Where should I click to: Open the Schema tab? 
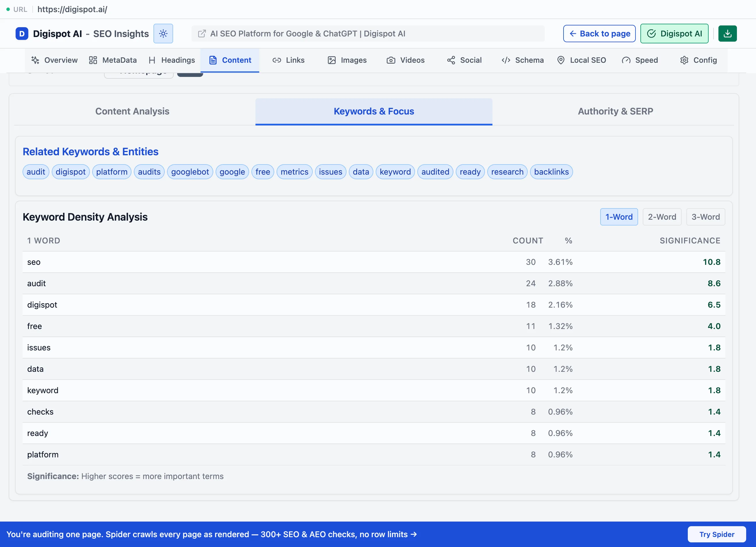[522, 60]
